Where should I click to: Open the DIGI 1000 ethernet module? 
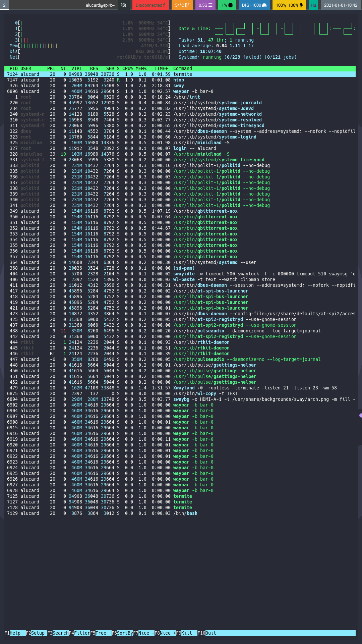tap(254, 5)
